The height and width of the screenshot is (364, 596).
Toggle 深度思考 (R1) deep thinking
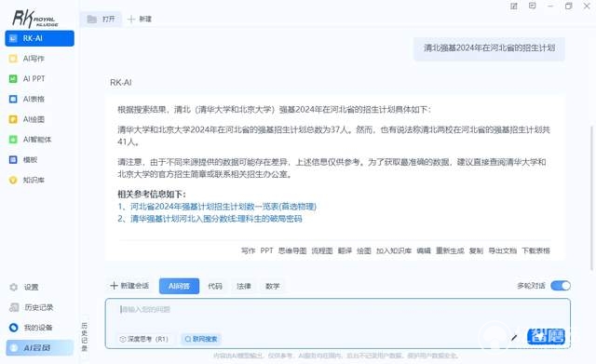tap(144, 339)
